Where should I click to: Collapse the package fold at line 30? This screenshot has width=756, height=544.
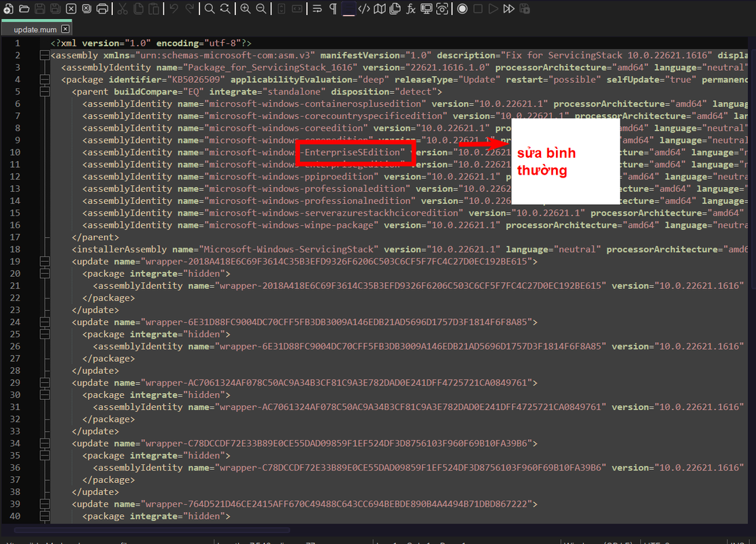point(44,394)
